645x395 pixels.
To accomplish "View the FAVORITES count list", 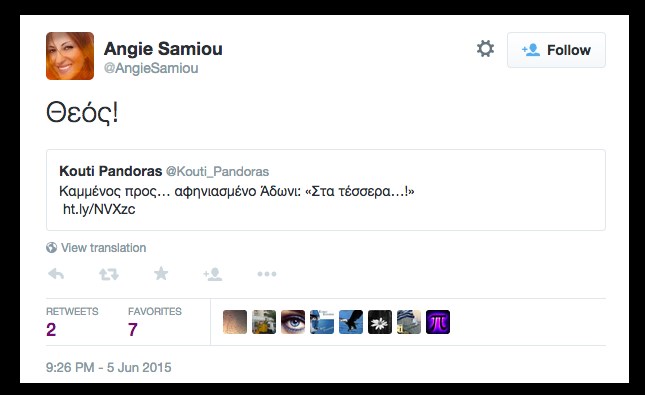I will click(155, 322).
